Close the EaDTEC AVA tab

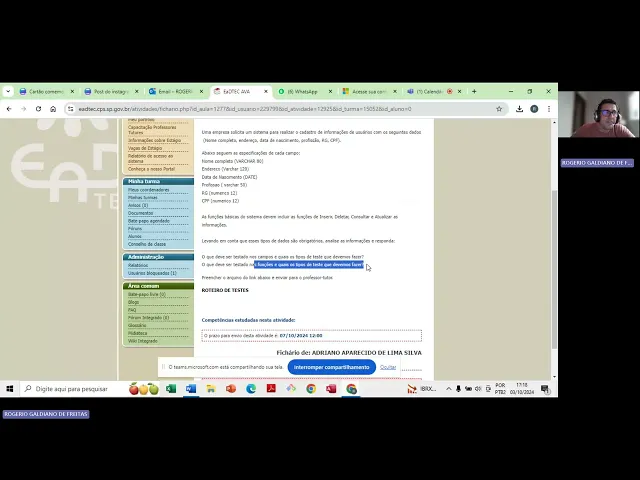(266, 91)
